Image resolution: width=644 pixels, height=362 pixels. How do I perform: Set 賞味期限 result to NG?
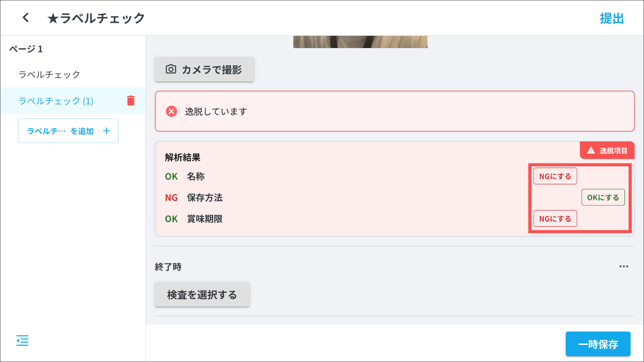555,218
